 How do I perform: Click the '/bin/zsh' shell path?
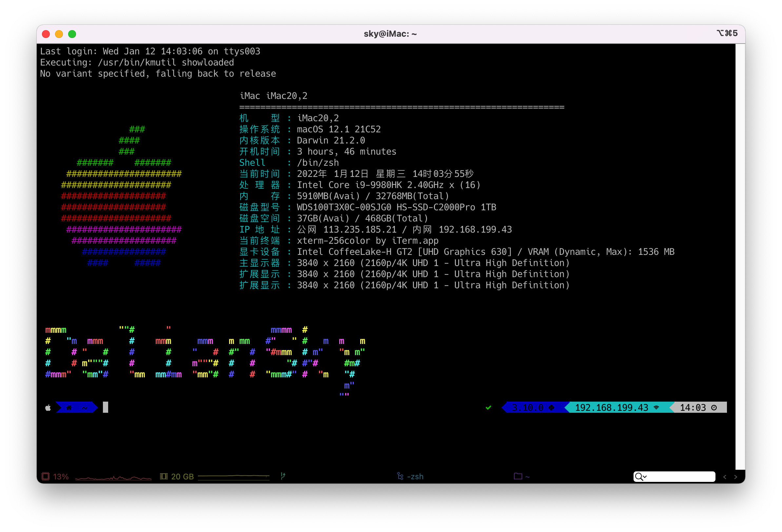[318, 163]
